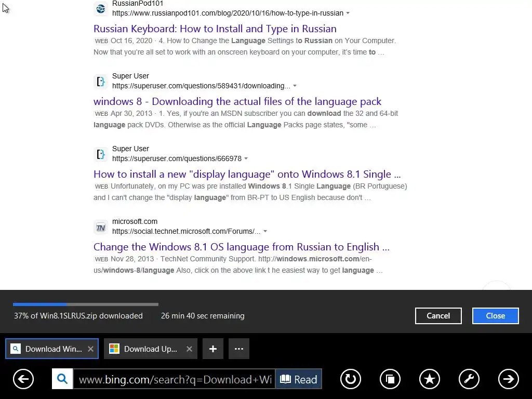Viewport: 532px width, 399px height.
Task: Expand dropdown arrow next to superuser 666978 URL
Action: pos(246,158)
